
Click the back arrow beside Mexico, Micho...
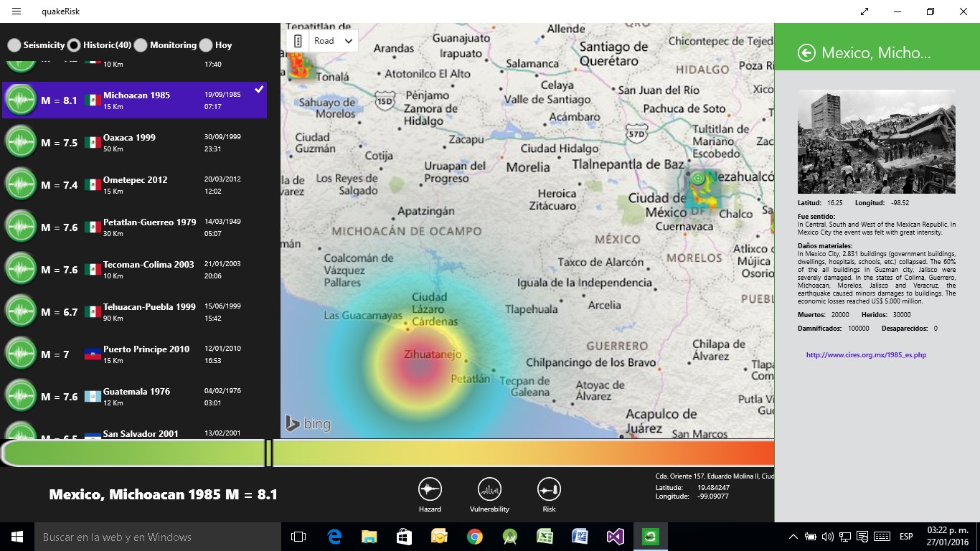(x=806, y=53)
